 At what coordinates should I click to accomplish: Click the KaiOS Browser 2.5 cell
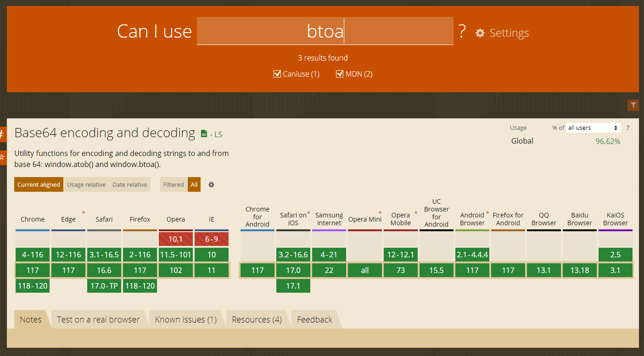coord(616,255)
